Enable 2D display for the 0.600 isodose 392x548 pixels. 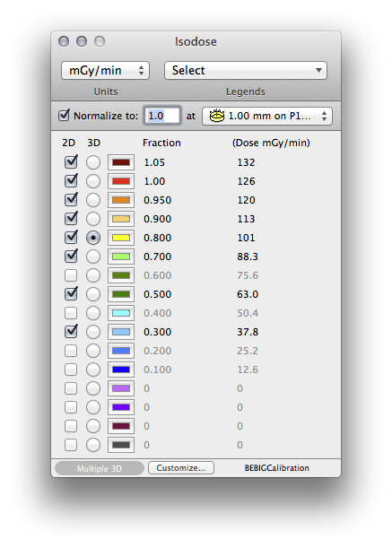point(71,275)
